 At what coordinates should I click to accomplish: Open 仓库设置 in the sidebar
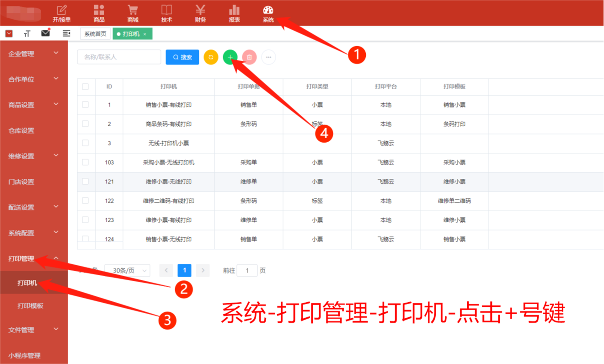coord(34,130)
